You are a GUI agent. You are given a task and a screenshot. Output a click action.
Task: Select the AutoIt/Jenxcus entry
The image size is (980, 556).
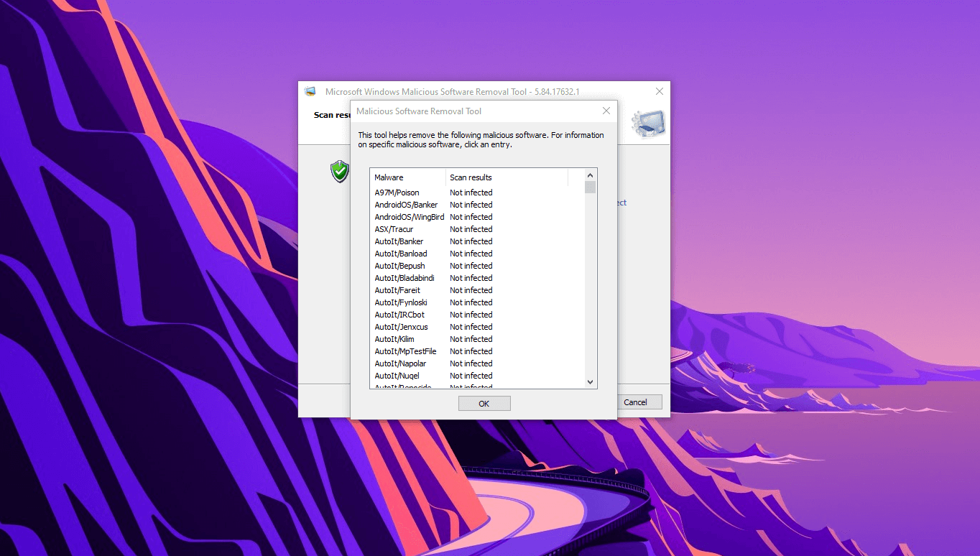pyautogui.click(x=401, y=327)
